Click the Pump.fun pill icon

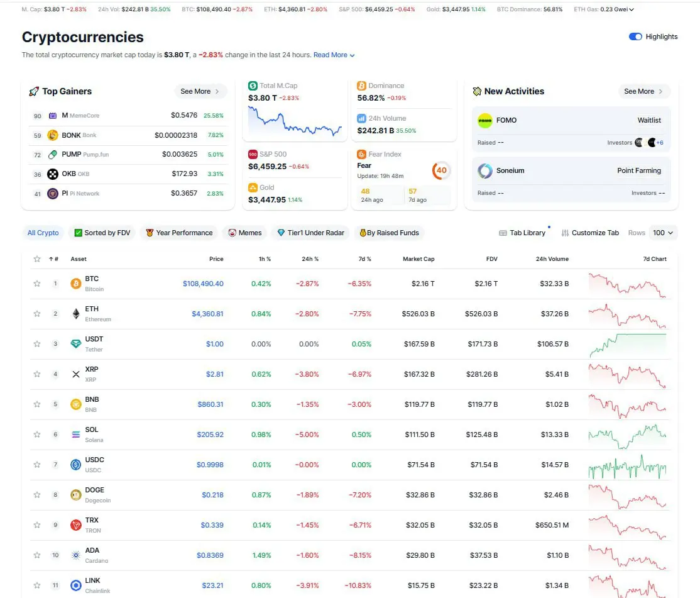(x=53, y=155)
